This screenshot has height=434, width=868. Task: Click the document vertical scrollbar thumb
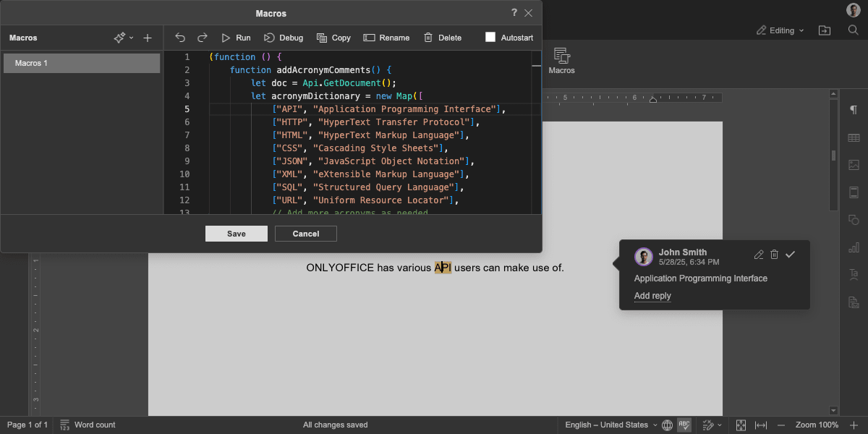tap(833, 156)
